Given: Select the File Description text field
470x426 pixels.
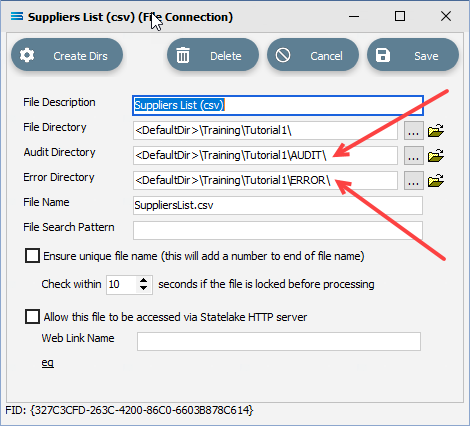Looking at the screenshot, I should [x=278, y=105].
